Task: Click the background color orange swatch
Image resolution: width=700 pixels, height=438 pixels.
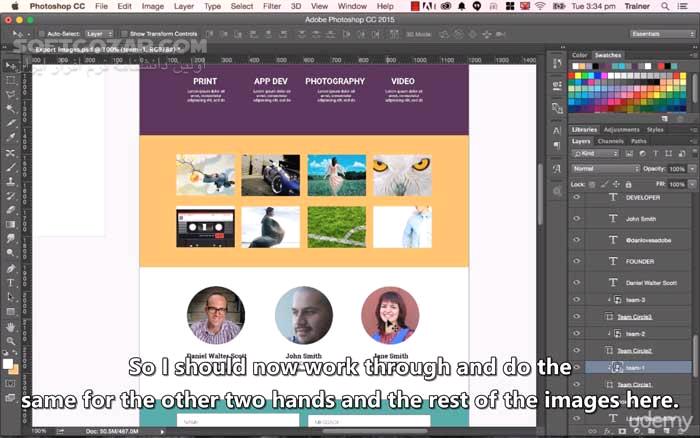Action: click(x=14, y=370)
